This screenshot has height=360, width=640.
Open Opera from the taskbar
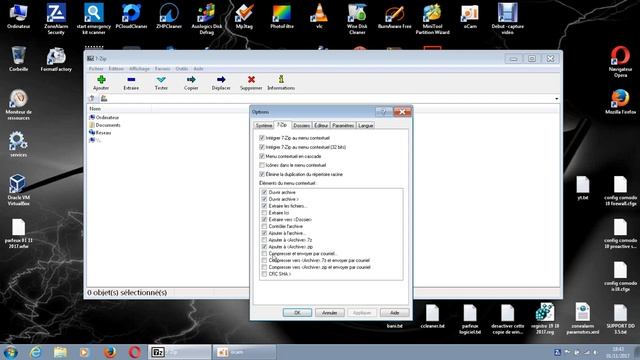tap(135, 352)
